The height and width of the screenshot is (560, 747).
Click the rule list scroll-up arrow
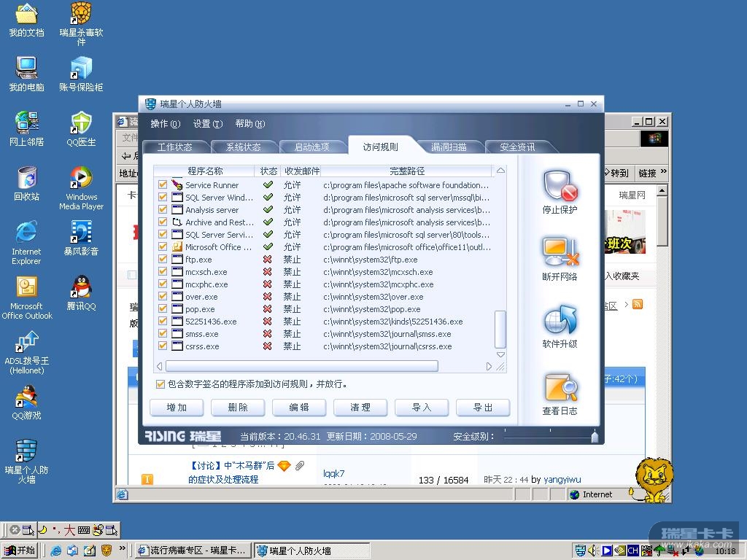click(500, 171)
